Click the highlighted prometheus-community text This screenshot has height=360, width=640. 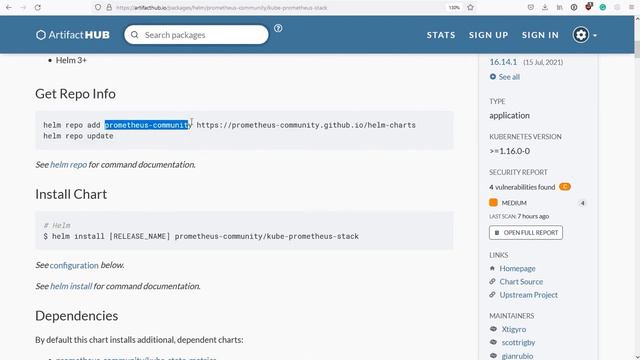(148, 125)
